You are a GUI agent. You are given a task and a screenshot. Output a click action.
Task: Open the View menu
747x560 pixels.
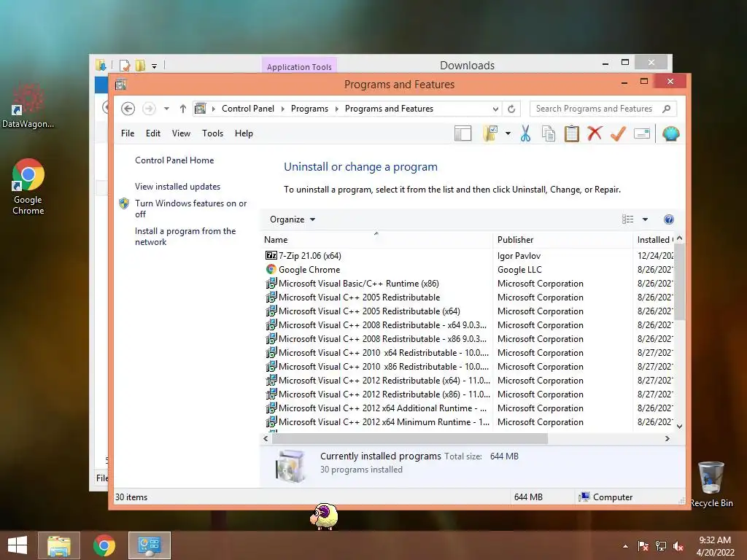click(181, 133)
